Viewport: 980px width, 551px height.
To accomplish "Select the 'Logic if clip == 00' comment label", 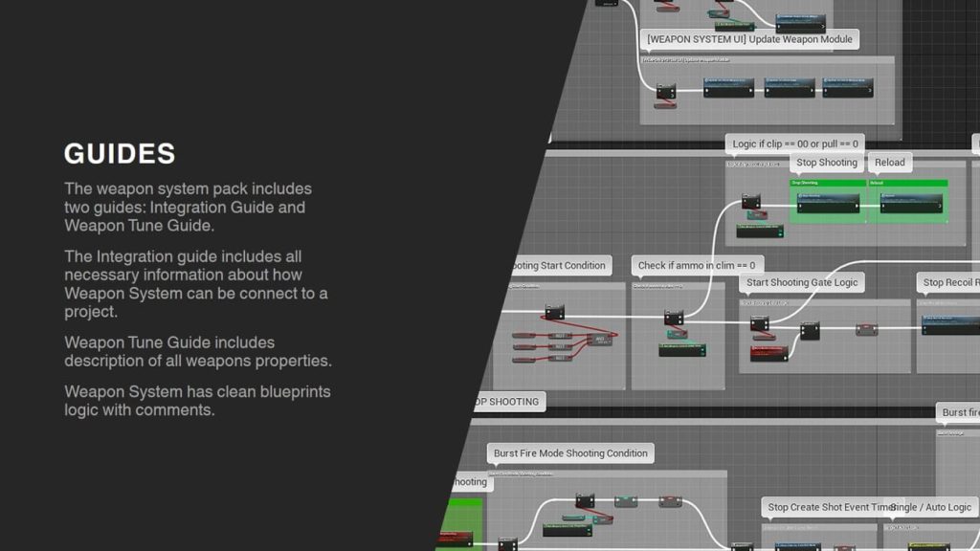I will 795,144.
